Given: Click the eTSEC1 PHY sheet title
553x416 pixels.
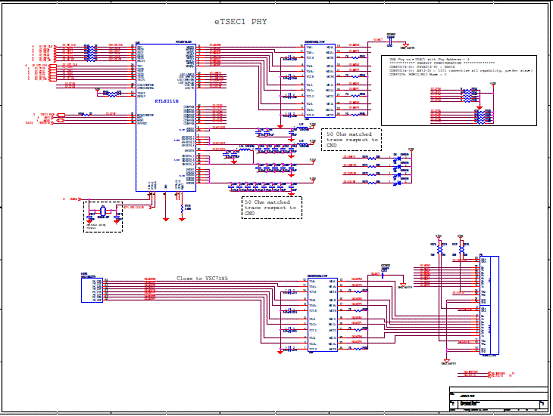Looking at the screenshot, I should (241, 22).
